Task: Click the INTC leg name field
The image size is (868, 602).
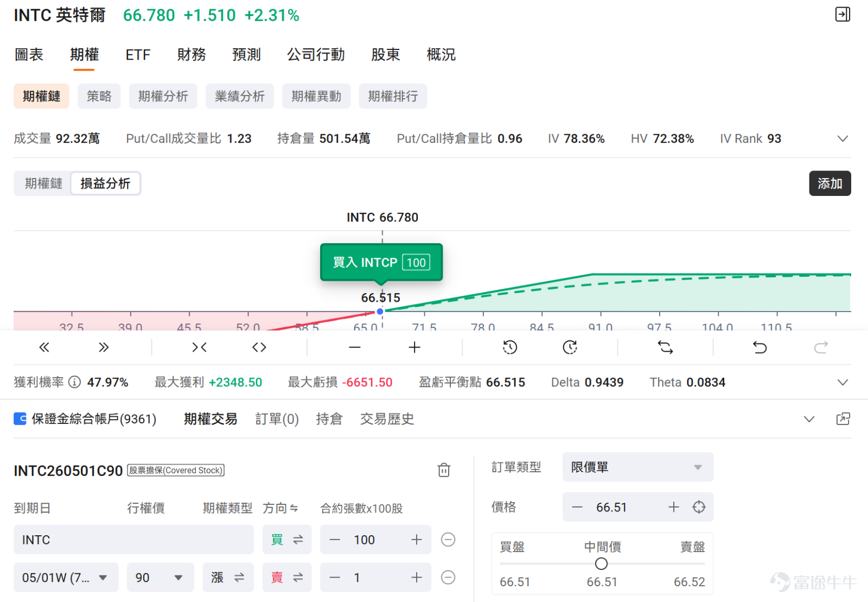Action: (133, 540)
